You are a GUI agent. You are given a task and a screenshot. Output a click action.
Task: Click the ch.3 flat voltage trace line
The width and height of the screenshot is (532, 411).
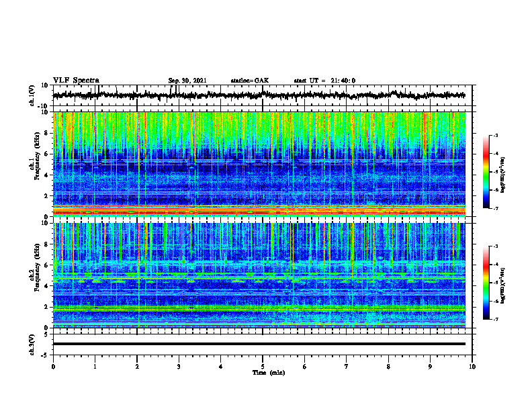(x=259, y=344)
